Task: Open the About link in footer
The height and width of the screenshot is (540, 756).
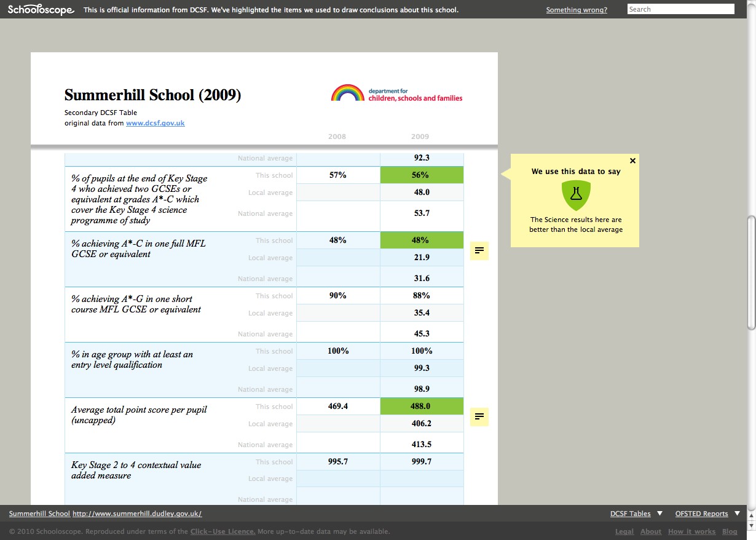Action: click(651, 531)
